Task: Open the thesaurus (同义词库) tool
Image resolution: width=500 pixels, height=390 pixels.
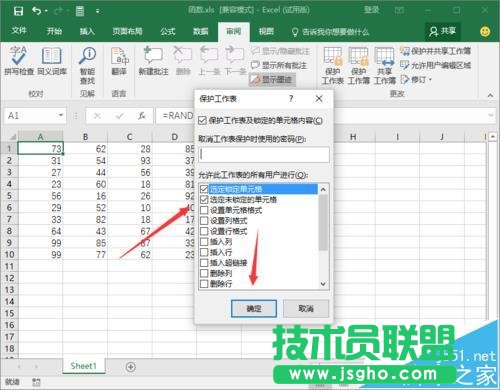Action: (52, 61)
